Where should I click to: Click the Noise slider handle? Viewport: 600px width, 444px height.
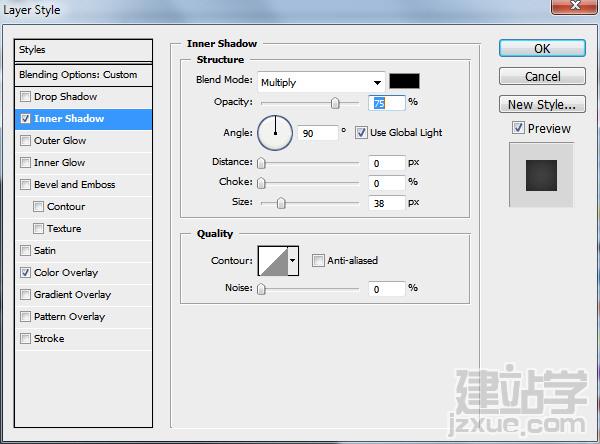[x=261, y=289]
